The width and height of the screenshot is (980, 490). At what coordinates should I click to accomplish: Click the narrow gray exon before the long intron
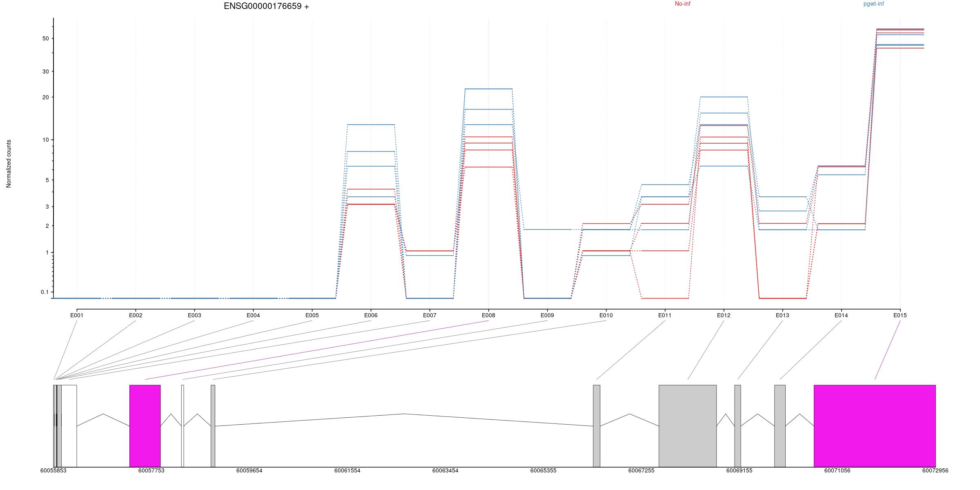click(213, 426)
